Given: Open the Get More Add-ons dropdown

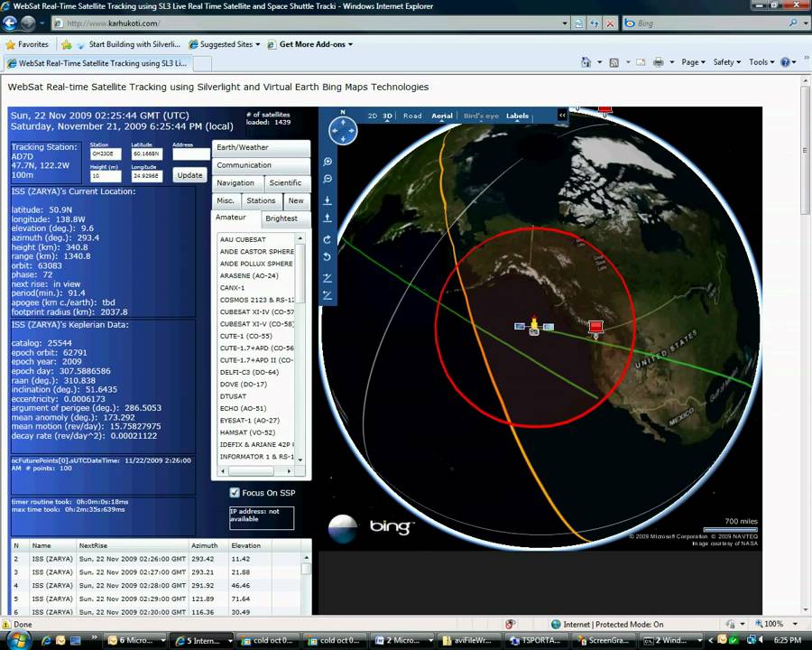Looking at the screenshot, I should [309, 44].
